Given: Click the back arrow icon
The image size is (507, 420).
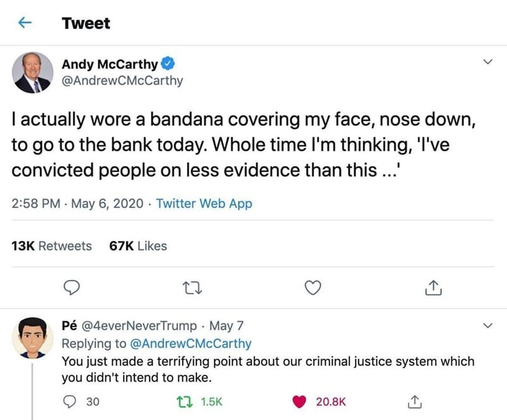Looking at the screenshot, I should coord(25,23).
